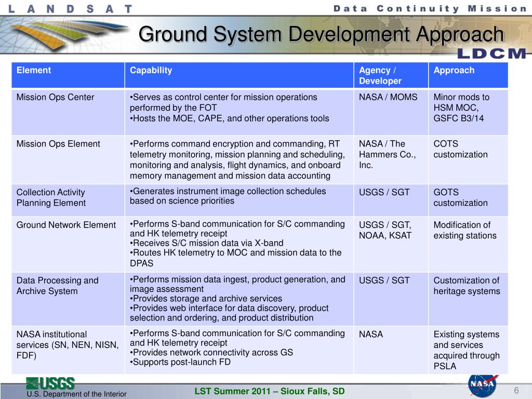The image size is (532, 399).
Task: Click the NASA meatball logo
Action: tap(483, 386)
